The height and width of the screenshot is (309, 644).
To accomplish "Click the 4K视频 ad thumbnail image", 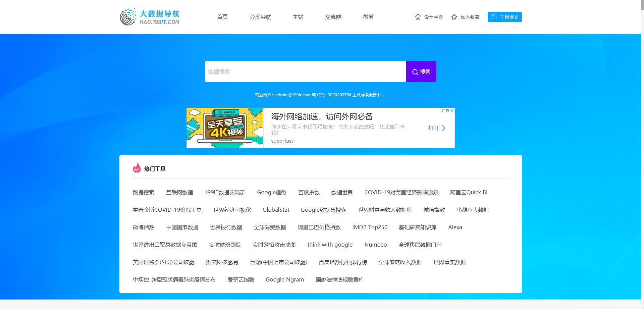I will point(225,128).
